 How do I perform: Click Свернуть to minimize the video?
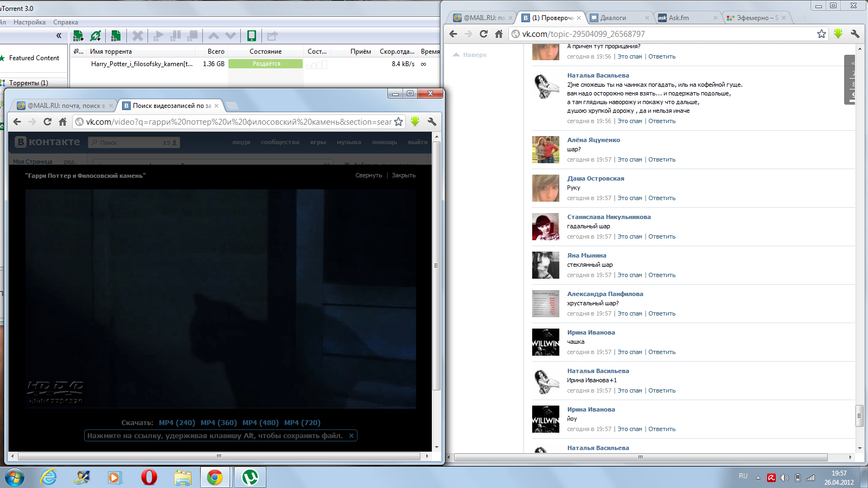click(369, 176)
